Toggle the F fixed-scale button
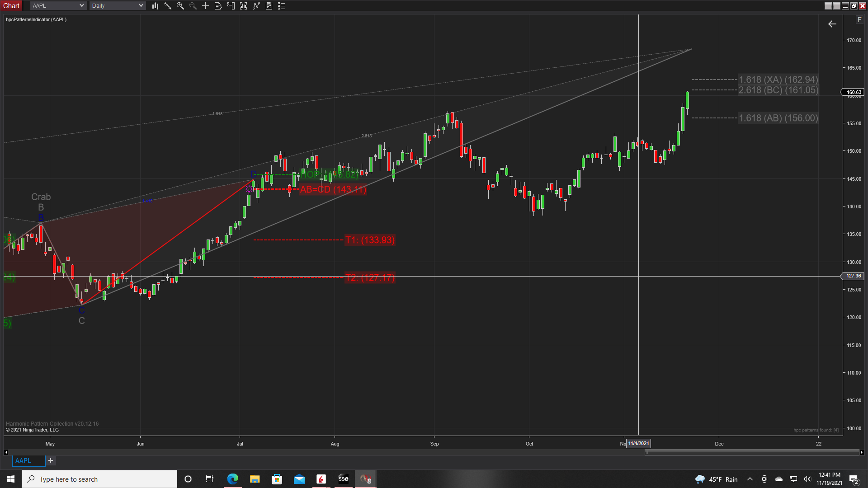 pyautogui.click(x=859, y=20)
